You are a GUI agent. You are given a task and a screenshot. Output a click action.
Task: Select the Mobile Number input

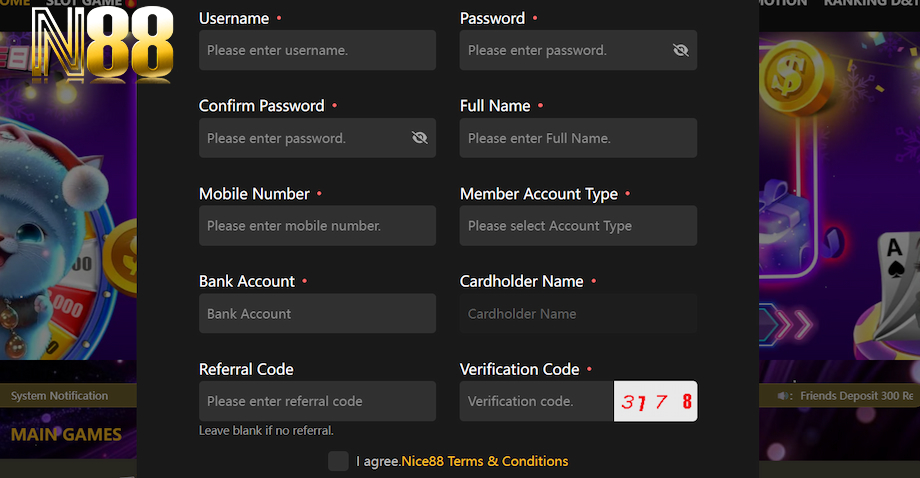coord(317,226)
